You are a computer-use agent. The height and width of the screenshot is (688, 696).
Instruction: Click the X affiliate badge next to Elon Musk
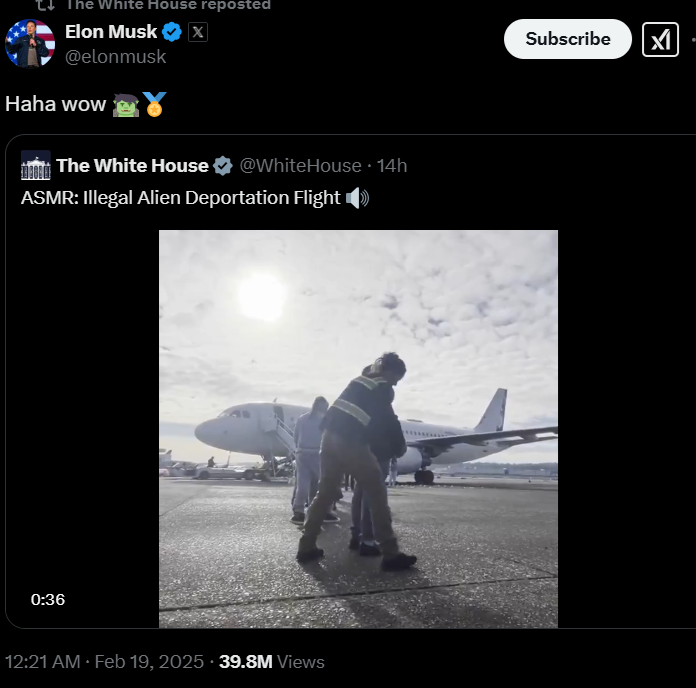coord(198,32)
